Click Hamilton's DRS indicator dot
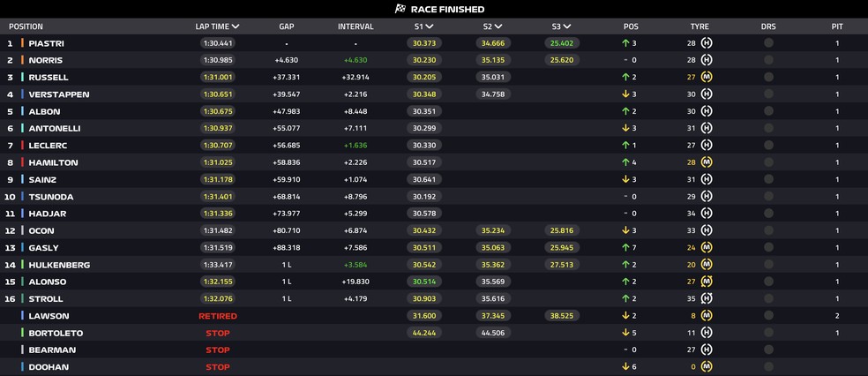The image size is (868, 376). pyautogui.click(x=768, y=162)
